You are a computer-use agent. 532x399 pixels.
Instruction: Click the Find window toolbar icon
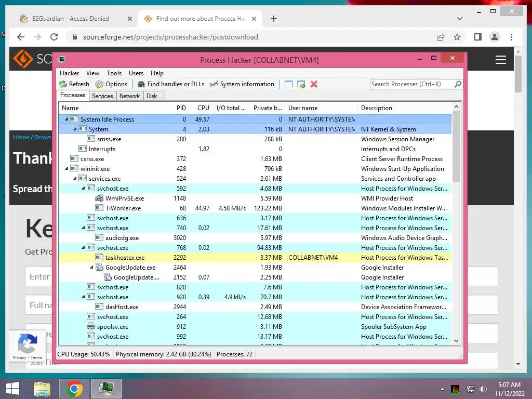[288, 84]
